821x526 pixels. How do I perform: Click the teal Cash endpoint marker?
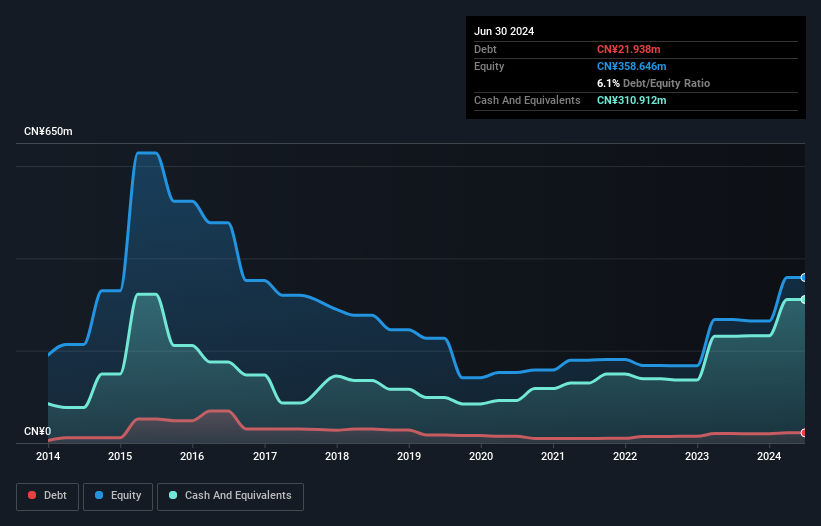pyautogui.click(x=804, y=299)
